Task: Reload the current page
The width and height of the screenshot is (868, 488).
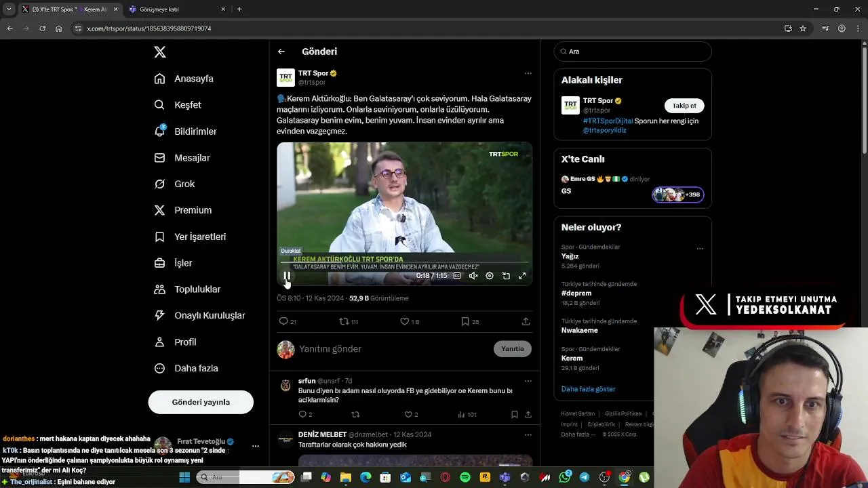Action: pyautogui.click(x=42, y=28)
